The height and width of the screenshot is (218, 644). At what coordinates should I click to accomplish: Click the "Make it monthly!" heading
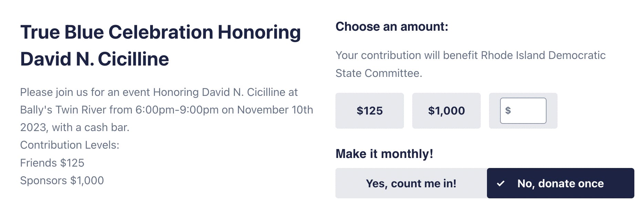pos(384,153)
